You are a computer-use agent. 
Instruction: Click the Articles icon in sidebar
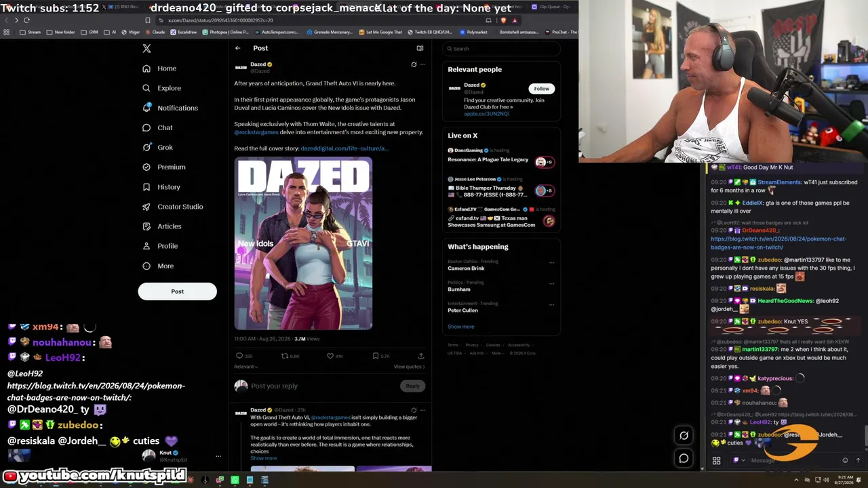pos(146,226)
